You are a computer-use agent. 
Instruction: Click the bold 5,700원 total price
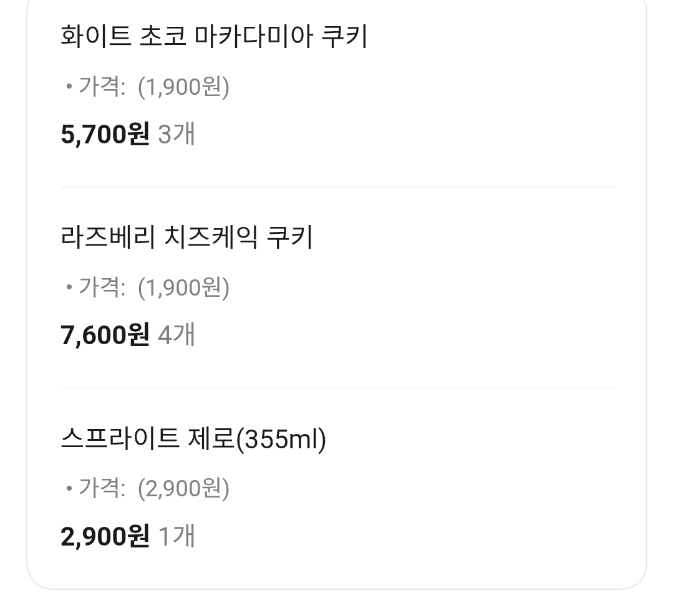[105, 134]
